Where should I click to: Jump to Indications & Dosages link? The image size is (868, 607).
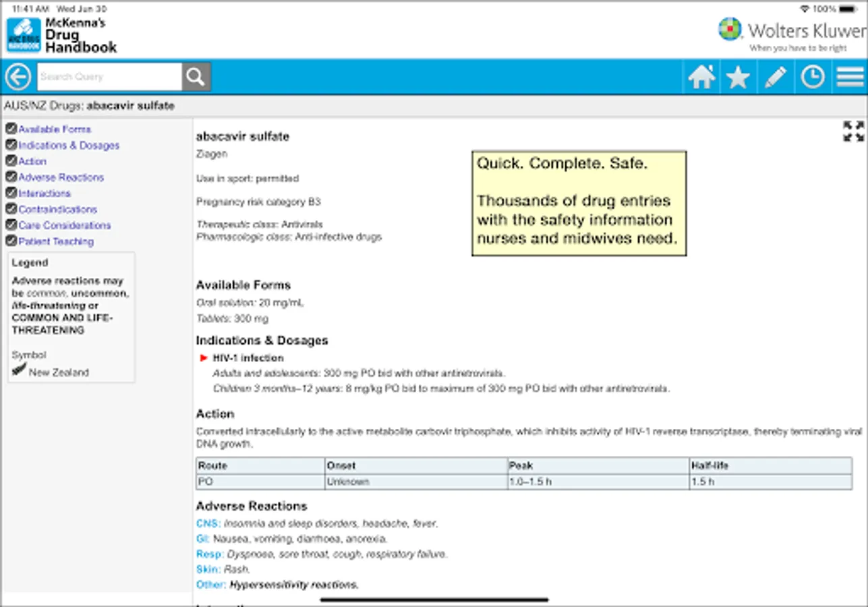coord(69,145)
